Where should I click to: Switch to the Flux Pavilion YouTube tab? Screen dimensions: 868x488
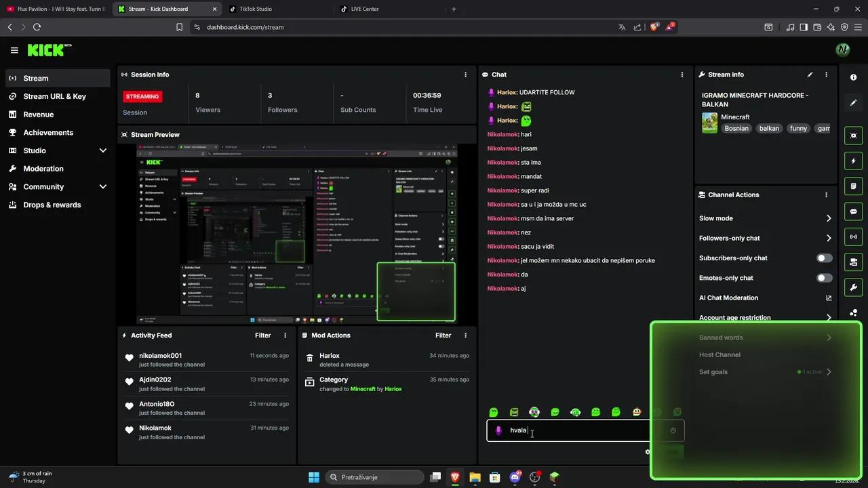(56, 9)
